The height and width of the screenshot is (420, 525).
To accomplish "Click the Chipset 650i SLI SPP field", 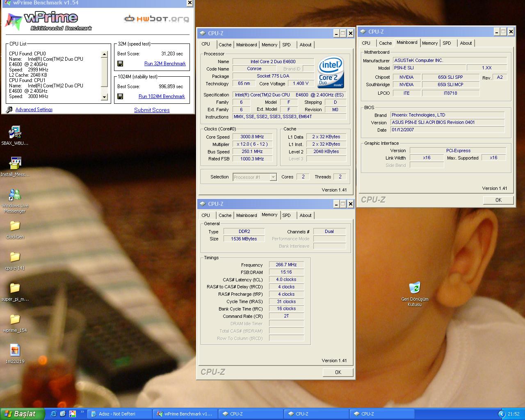I will 450,77.
